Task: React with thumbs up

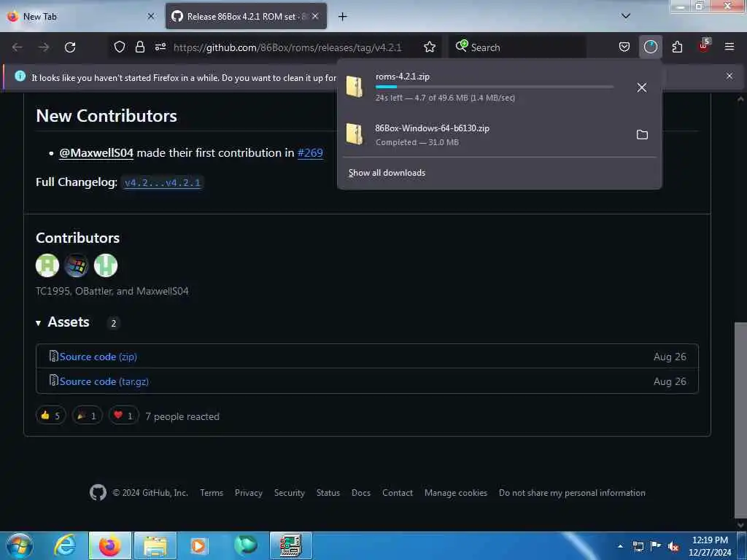Action: [50, 416]
